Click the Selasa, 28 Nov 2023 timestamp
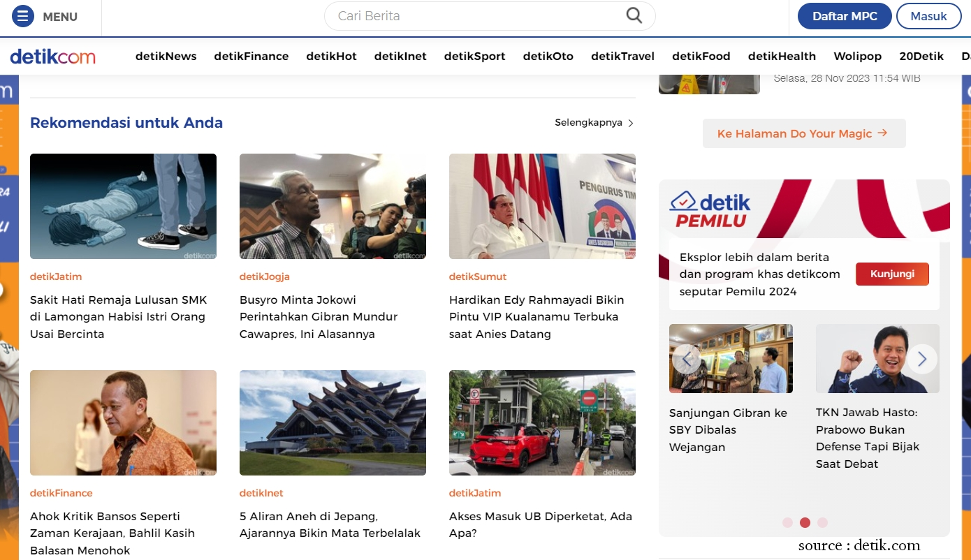 click(847, 78)
